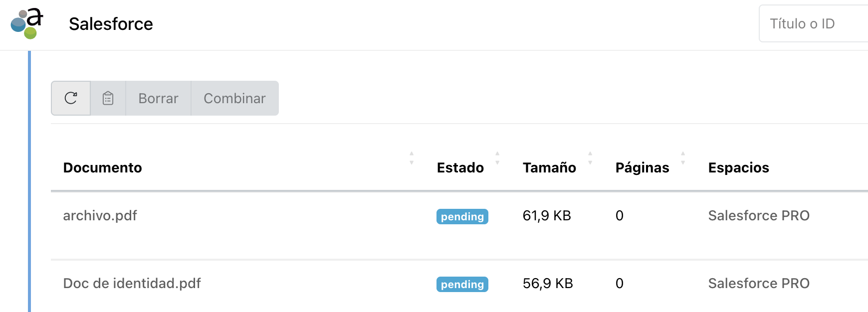
Task: Sort by Tamaño column arrows
Action: (590, 158)
